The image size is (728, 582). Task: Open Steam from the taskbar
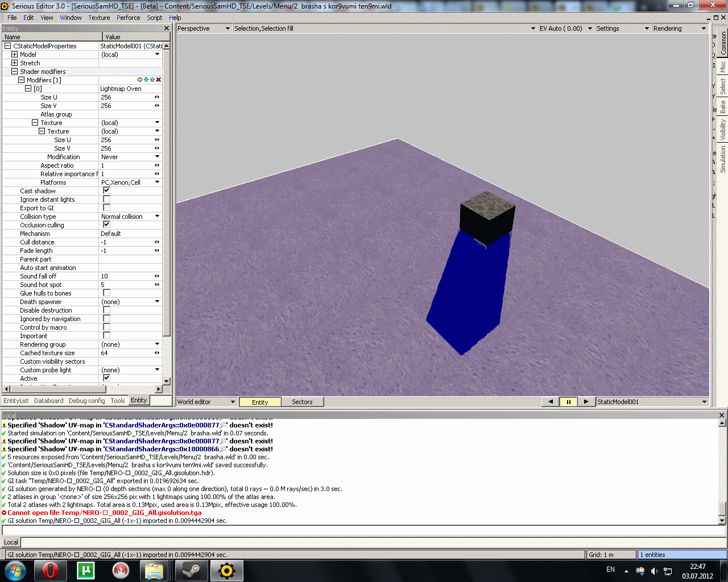point(191,570)
